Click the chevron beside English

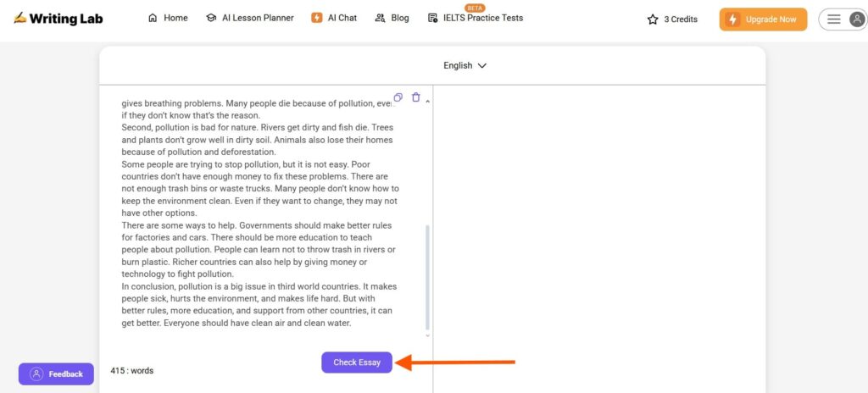point(481,65)
